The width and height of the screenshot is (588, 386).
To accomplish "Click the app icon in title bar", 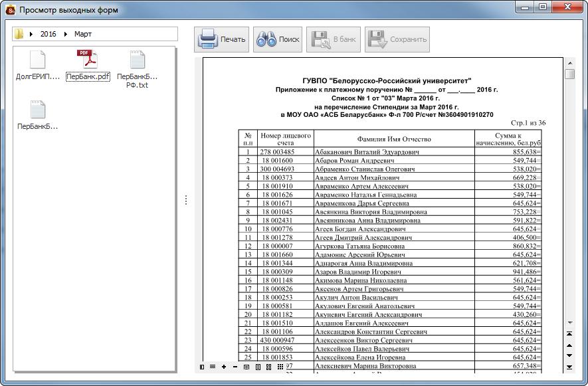I will (11, 10).
